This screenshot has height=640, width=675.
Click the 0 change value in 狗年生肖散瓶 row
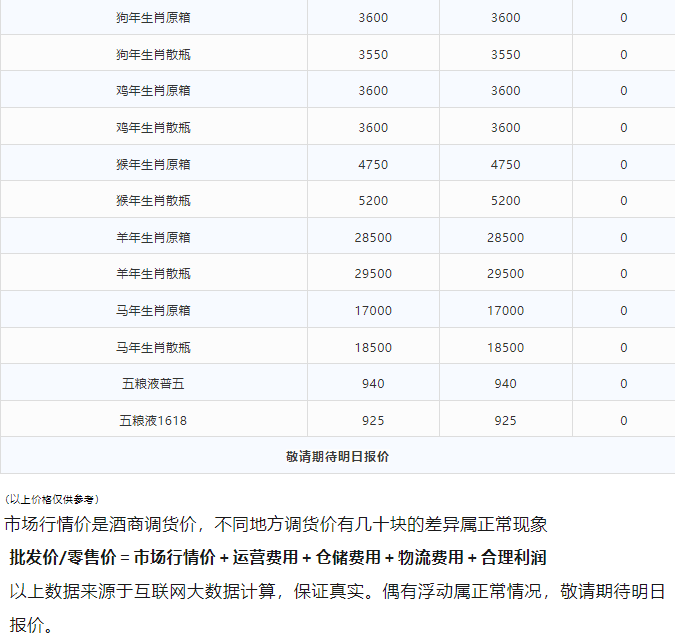tap(624, 55)
